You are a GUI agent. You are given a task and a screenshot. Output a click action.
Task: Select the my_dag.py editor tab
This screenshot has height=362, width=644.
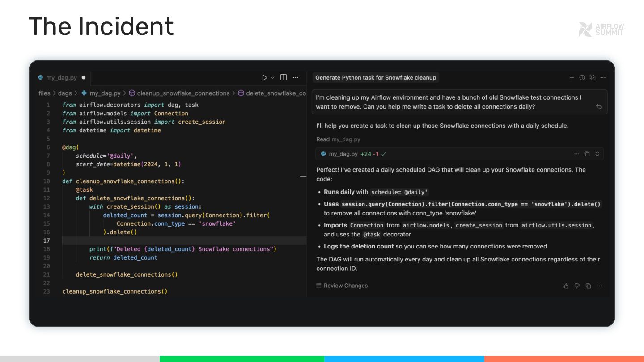click(61, 77)
